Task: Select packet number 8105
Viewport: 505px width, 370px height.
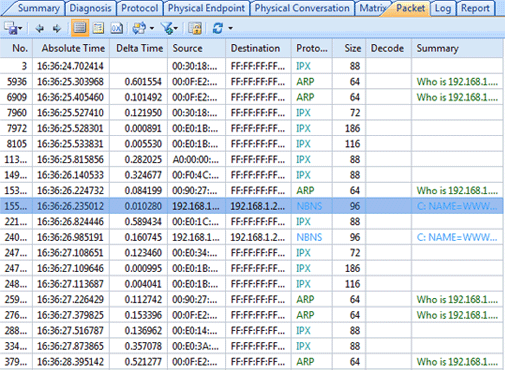Action: pyautogui.click(x=251, y=144)
